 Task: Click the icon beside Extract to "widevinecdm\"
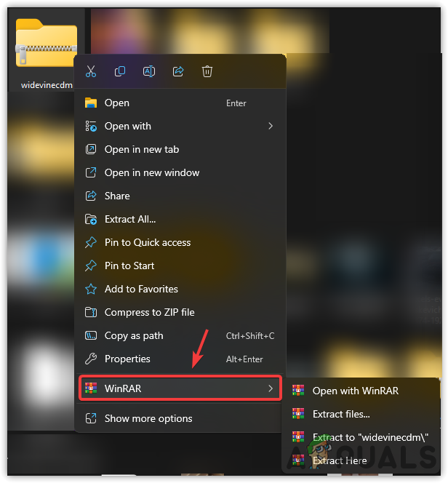298,437
